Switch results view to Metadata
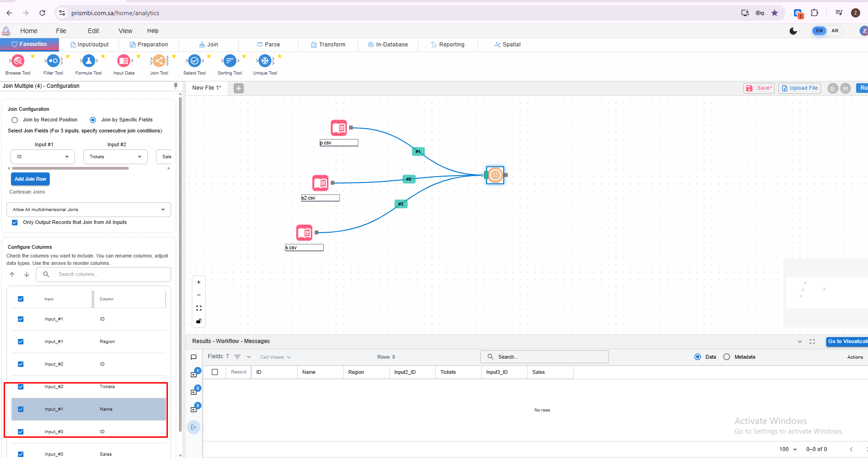The width and height of the screenshot is (868, 458). (727, 357)
